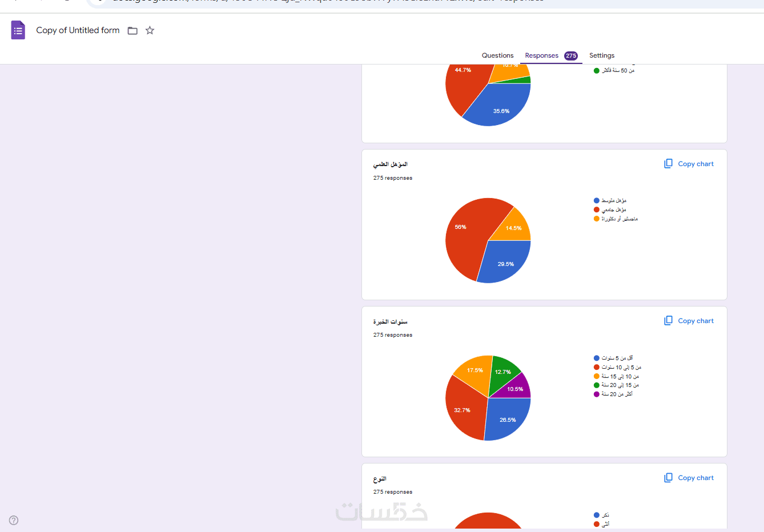Click the 10.5% purple pie slice
Screen dimensions: 764x532
click(516, 388)
